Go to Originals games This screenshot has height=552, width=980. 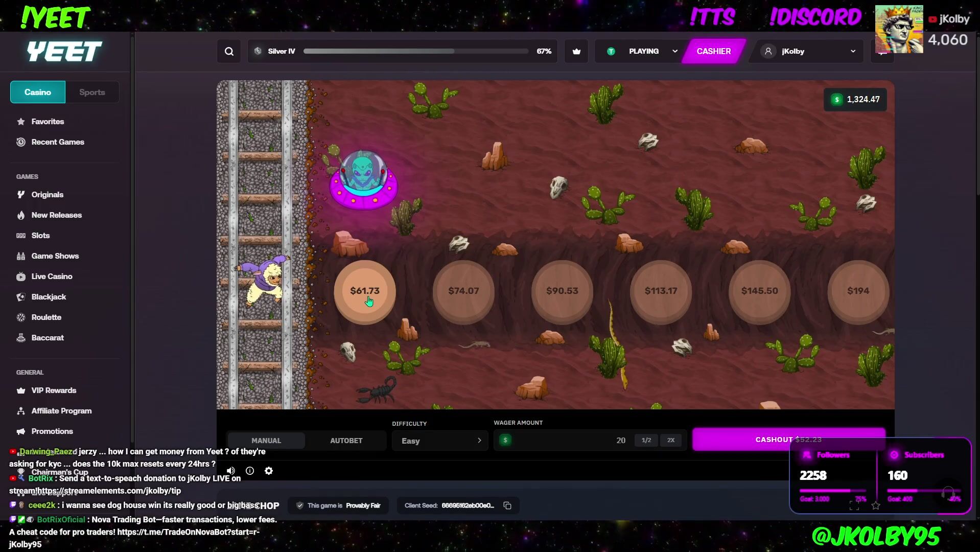tap(48, 195)
